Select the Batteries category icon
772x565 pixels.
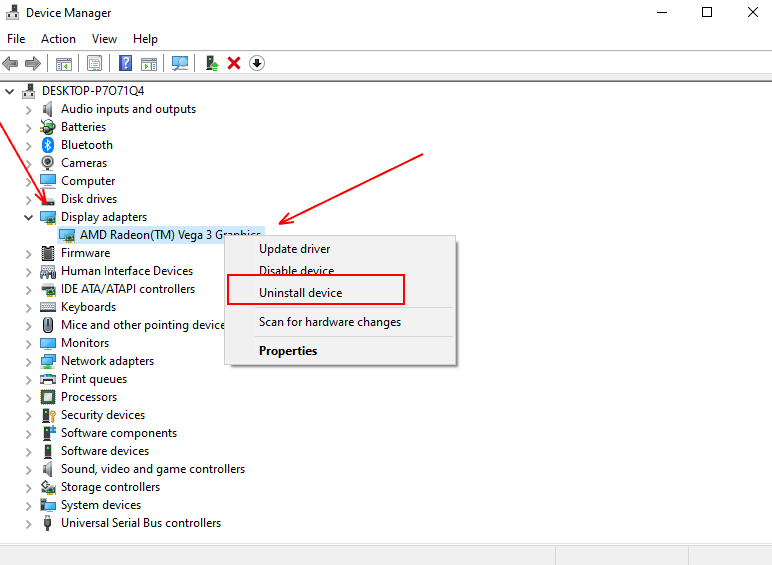pyautogui.click(x=48, y=127)
